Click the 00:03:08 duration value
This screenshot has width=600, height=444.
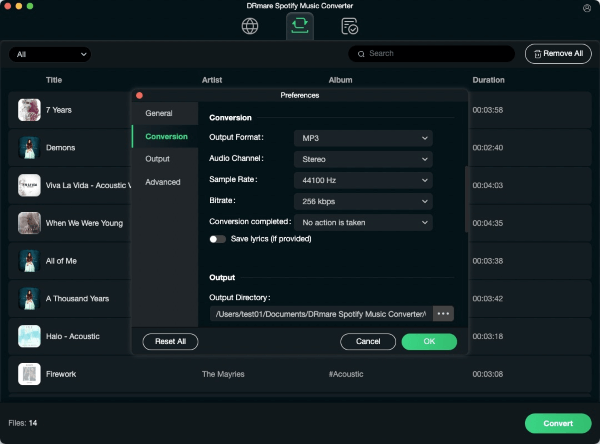click(488, 374)
